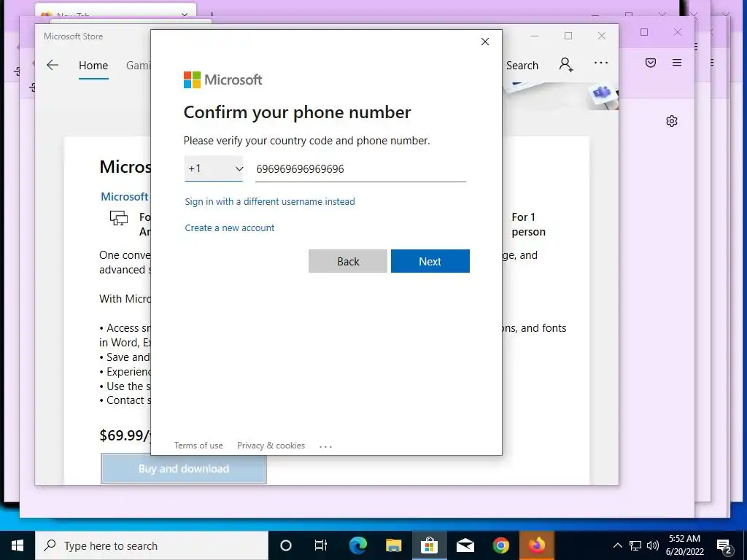Click the Buy and download button
The width and height of the screenshot is (747, 560).
(x=184, y=469)
